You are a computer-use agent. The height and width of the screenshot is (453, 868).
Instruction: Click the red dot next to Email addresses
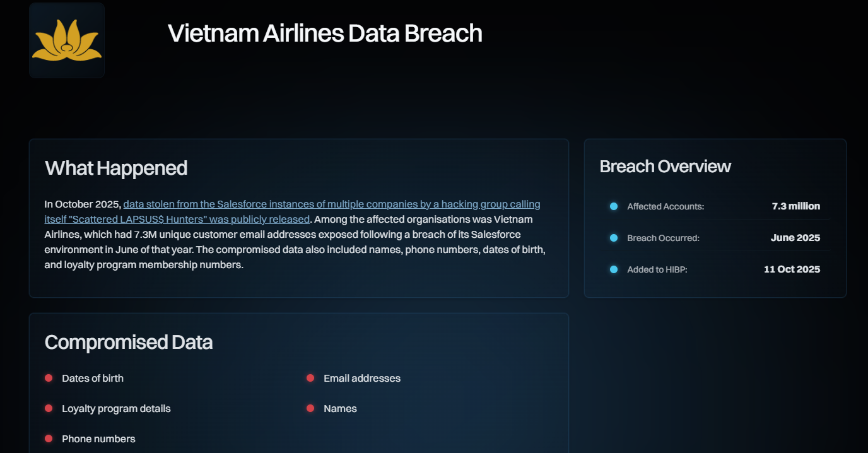click(310, 378)
